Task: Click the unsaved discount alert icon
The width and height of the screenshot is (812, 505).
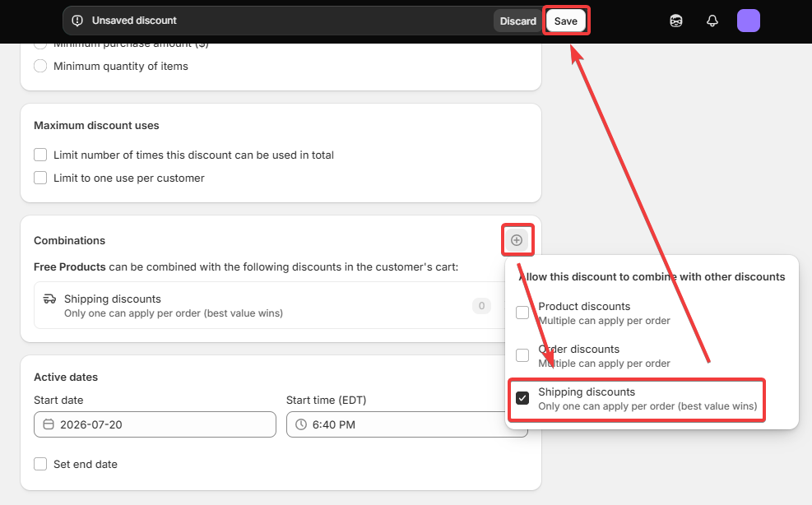Action: (x=77, y=21)
